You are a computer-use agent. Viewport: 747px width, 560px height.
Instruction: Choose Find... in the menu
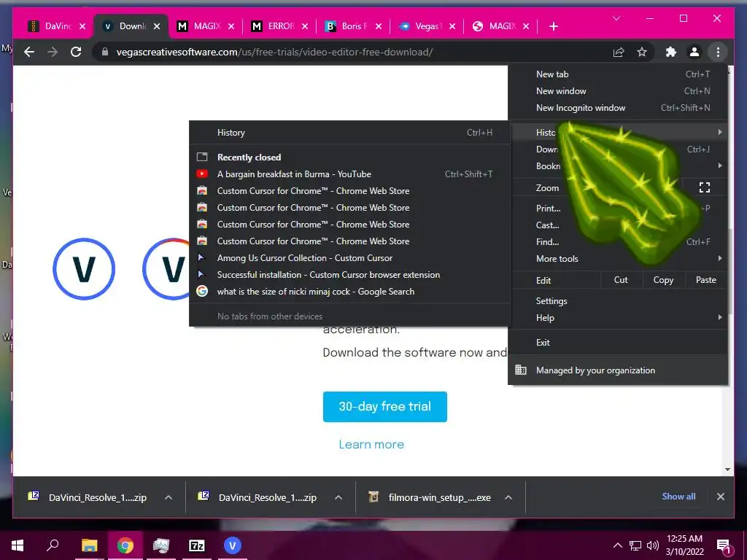(x=619, y=242)
